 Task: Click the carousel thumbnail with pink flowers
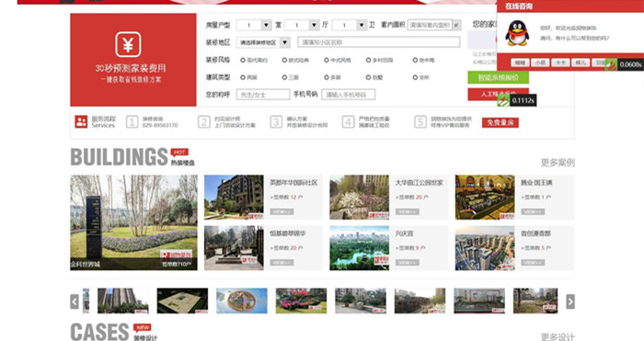[x=301, y=301]
